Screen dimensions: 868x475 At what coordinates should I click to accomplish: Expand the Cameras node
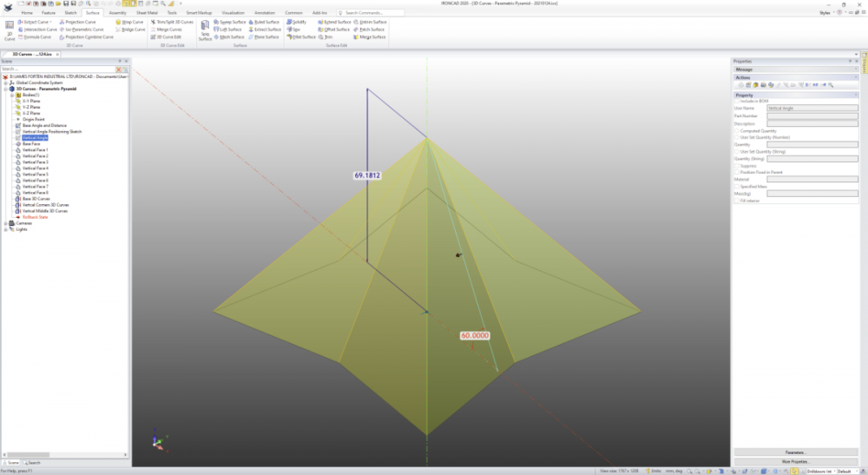(5, 223)
